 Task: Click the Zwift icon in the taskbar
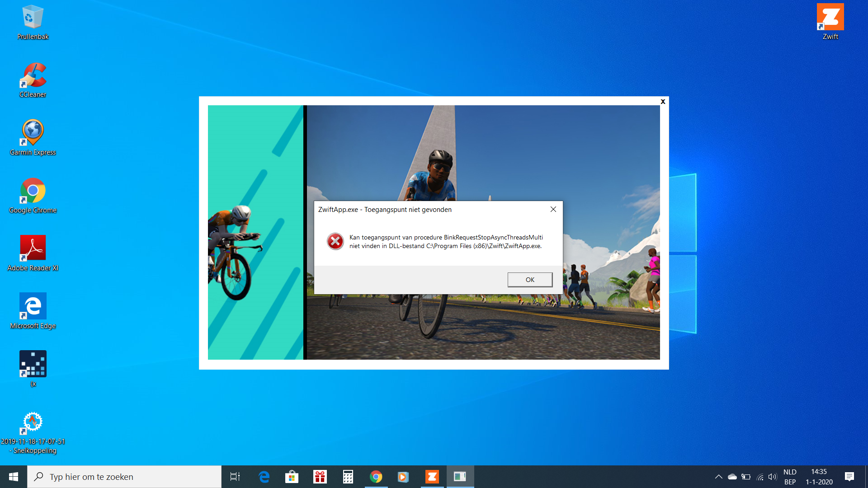point(432,477)
